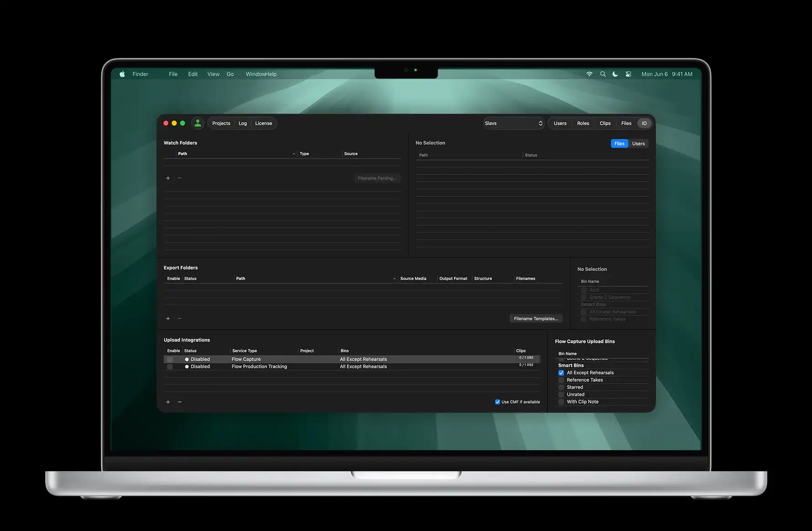
Task: Remove the selected upload integration
Action: [179, 402]
